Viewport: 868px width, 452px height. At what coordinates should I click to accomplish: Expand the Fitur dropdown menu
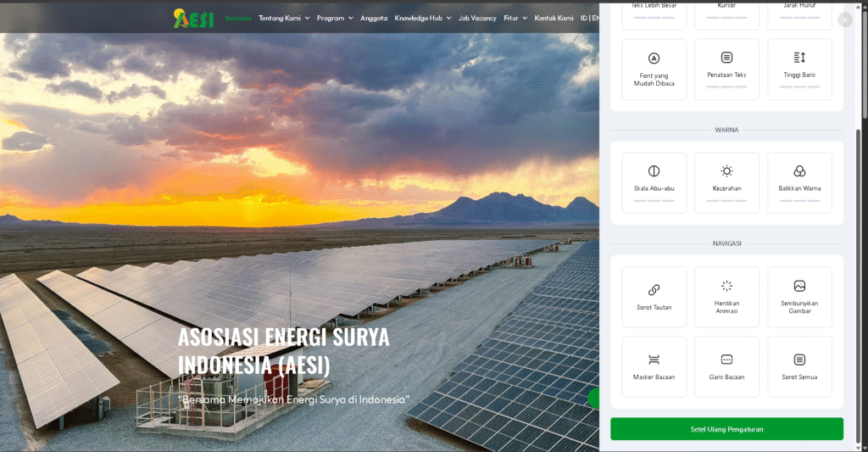pyautogui.click(x=515, y=19)
